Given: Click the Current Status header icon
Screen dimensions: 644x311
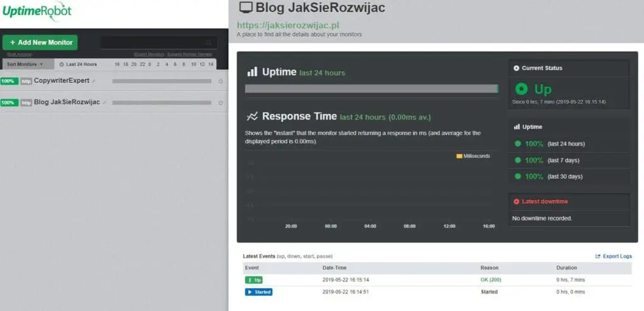Looking at the screenshot, I should pyautogui.click(x=517, y=68).
